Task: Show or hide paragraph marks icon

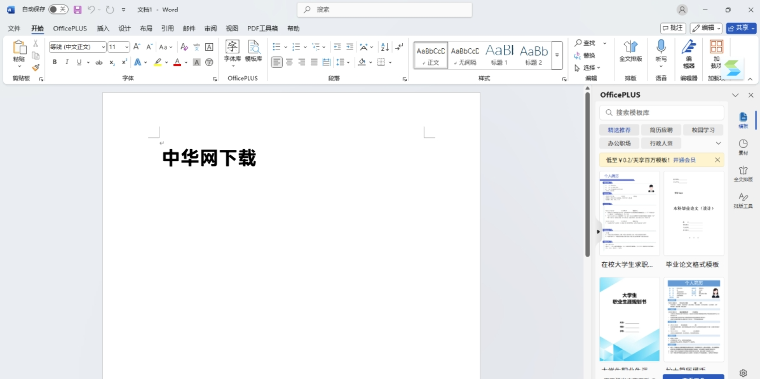Action: (399, 47)
